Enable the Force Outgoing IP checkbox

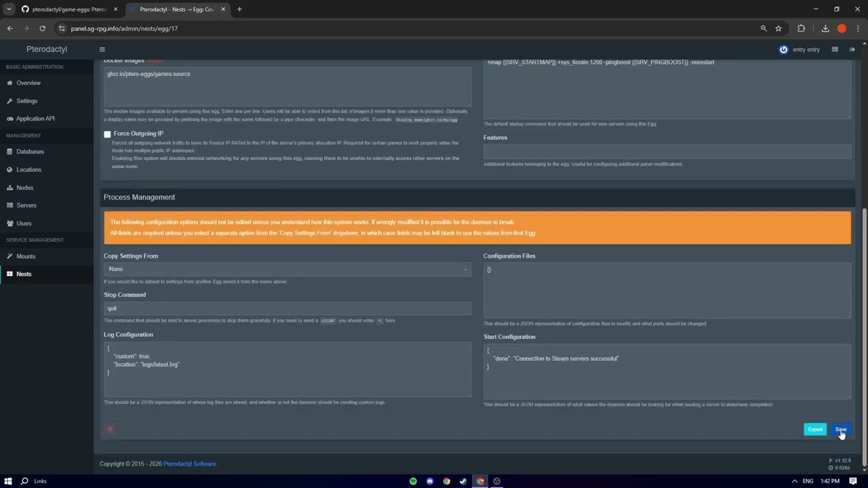[107, 134]
